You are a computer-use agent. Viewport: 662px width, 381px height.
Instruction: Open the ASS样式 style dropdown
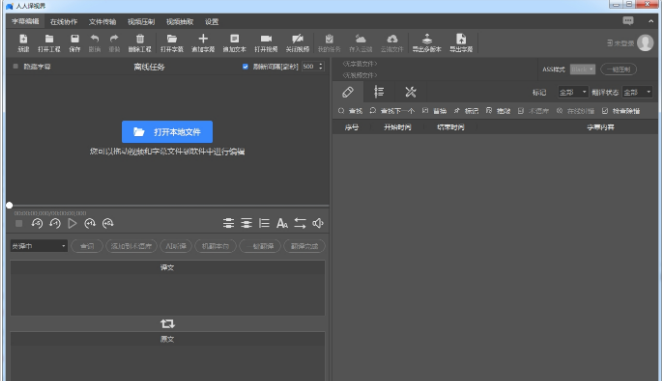click(583, 69)
